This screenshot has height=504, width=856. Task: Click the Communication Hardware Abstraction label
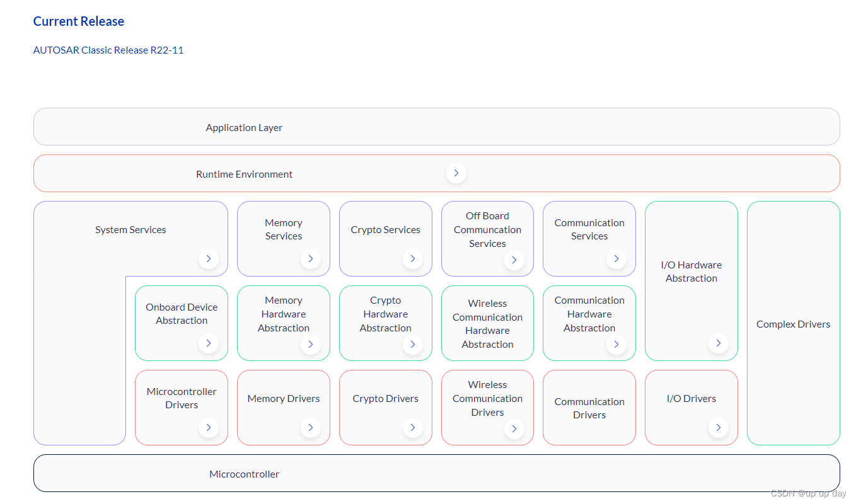[589, 314]
